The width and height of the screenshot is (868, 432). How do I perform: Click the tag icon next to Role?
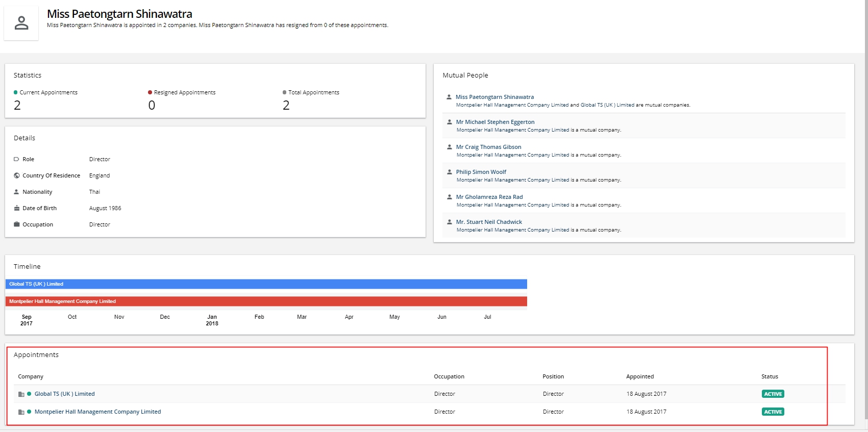(x=17, y=159)
